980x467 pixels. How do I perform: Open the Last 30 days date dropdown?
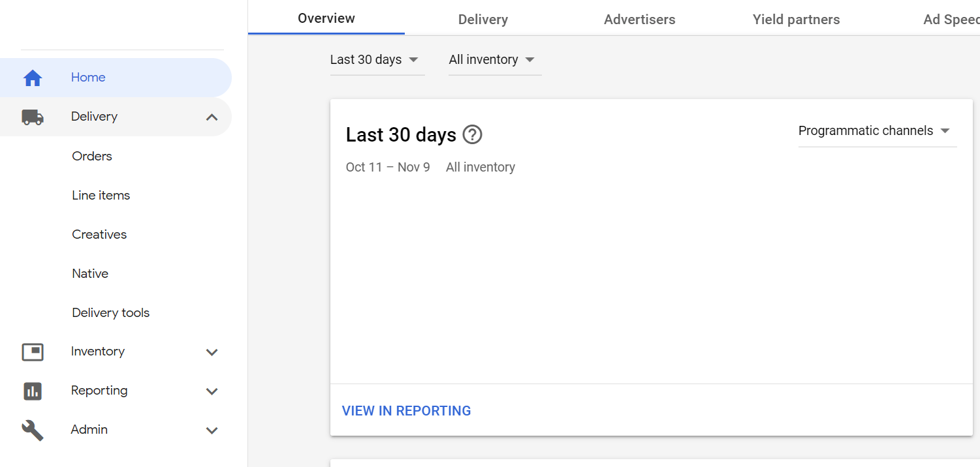tap(376, 60)
